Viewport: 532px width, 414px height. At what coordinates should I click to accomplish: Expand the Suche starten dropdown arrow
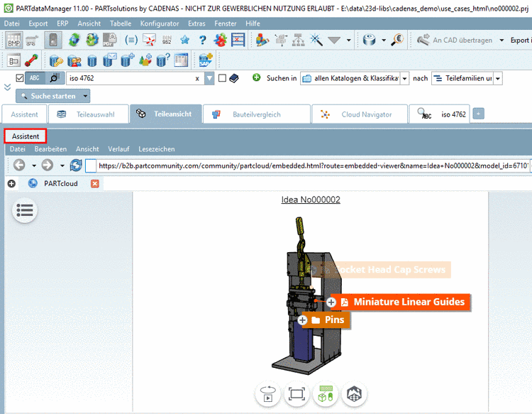86,96
